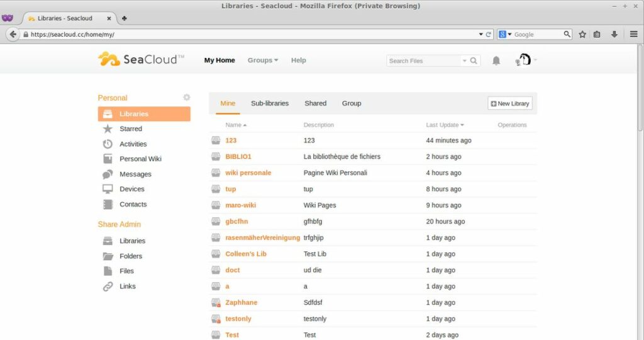Screen dimensions: 644x340
Task: Click the Starred star icon
Action: [x=108, y=128]
